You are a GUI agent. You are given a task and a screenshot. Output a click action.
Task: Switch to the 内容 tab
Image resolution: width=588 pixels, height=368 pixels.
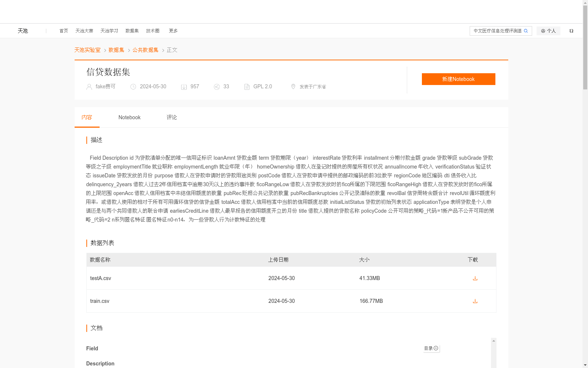click(87, 117)
